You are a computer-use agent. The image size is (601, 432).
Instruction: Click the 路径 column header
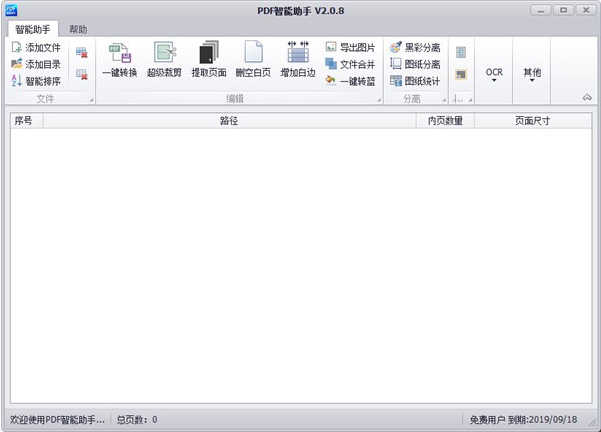pyautogui.click(x=229, y=121)
